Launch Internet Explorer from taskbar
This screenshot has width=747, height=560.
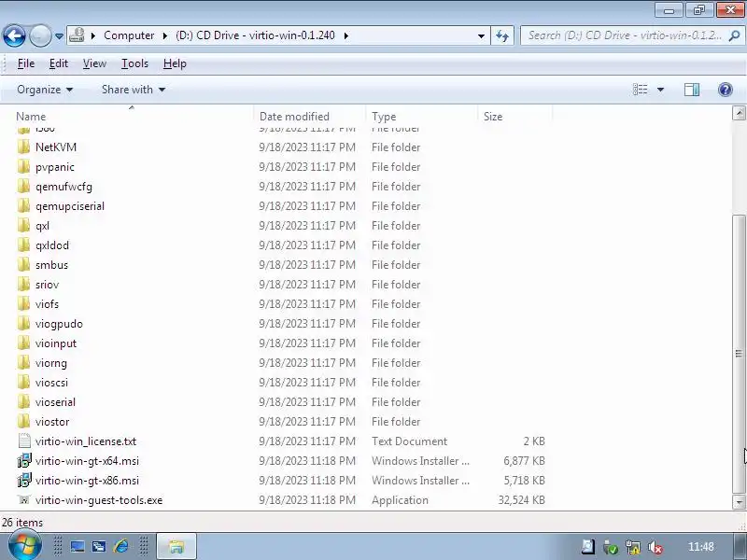point(120,546)
